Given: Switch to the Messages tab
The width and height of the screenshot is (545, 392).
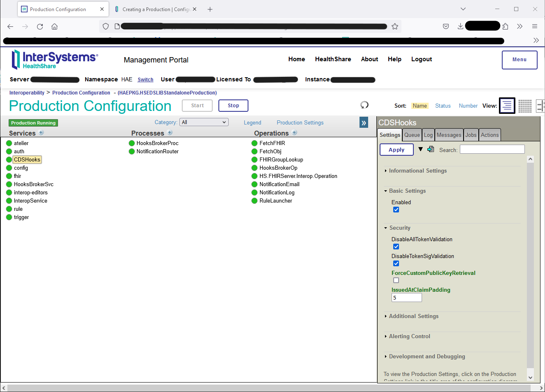Looking at the screenshot, I should click(x=449, y=135).
